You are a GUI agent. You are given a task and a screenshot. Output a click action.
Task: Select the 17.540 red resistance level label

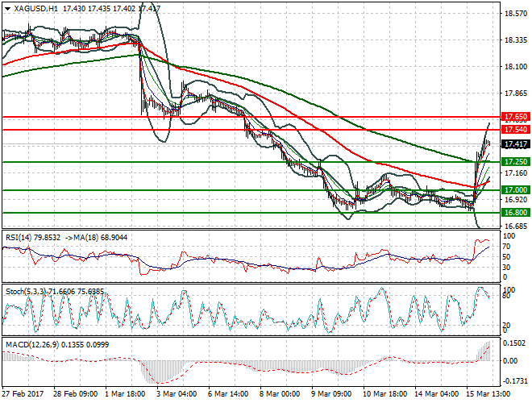[514, 129]
